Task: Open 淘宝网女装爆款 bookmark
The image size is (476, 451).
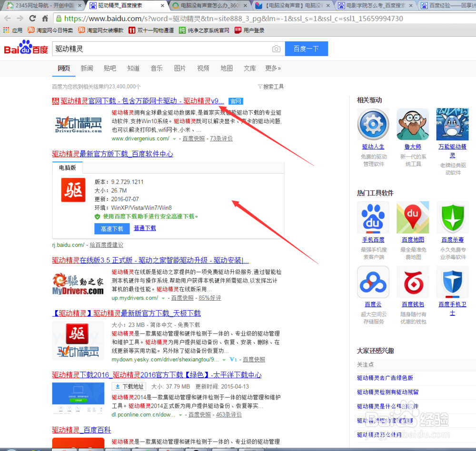Action: [x=101, y=30]
